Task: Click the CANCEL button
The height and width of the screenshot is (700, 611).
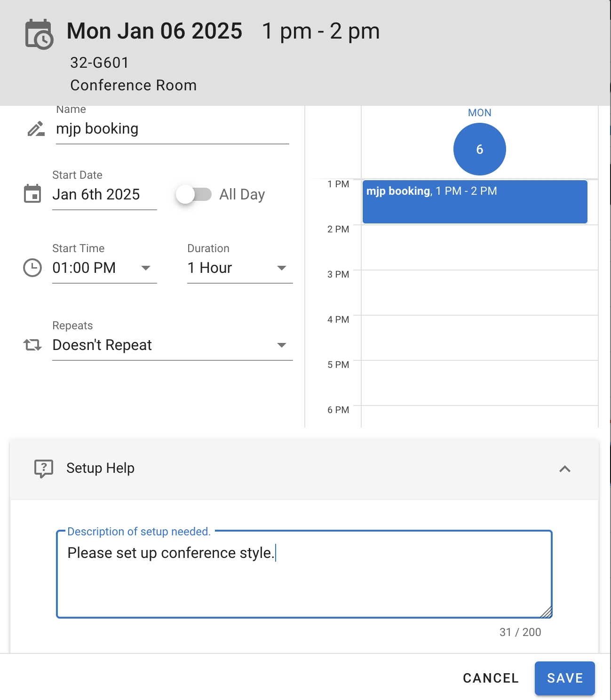Action: pos(490,678)
